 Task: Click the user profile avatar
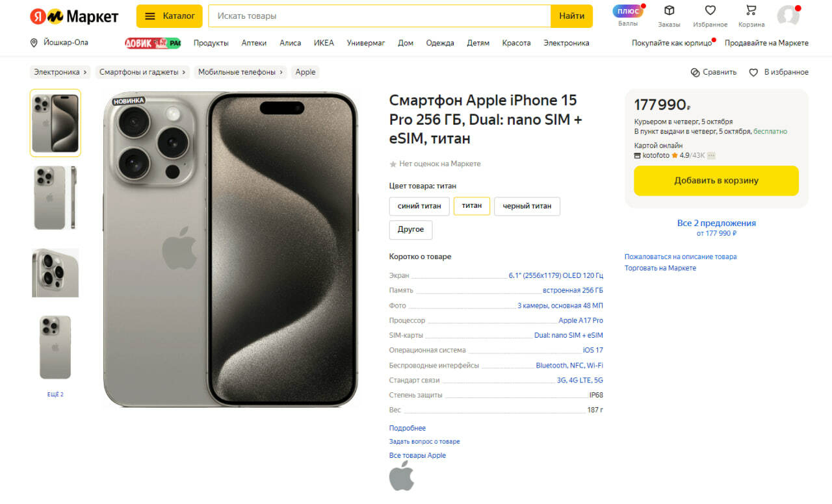click(788, 16)
